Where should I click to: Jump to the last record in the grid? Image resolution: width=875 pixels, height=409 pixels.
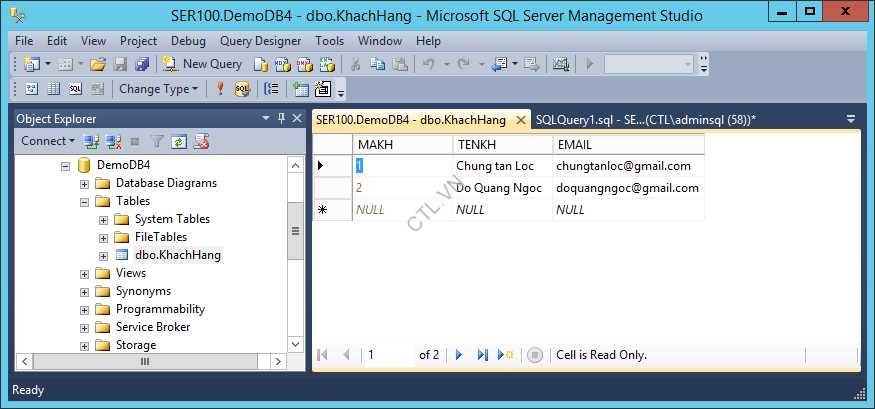[483, 355]
